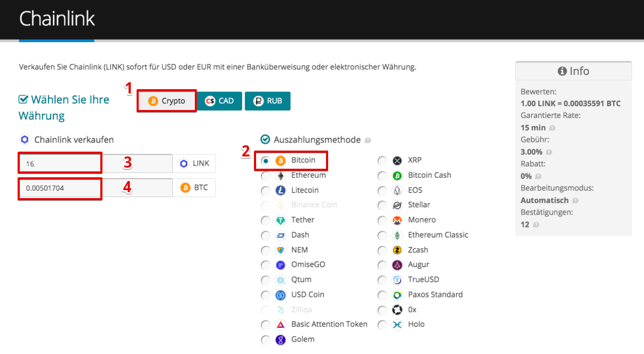Image resolution: width=644 pixels, height=354 pixels.
Task: Click the Basic Attention Token triangle icon
Action: 281,325
